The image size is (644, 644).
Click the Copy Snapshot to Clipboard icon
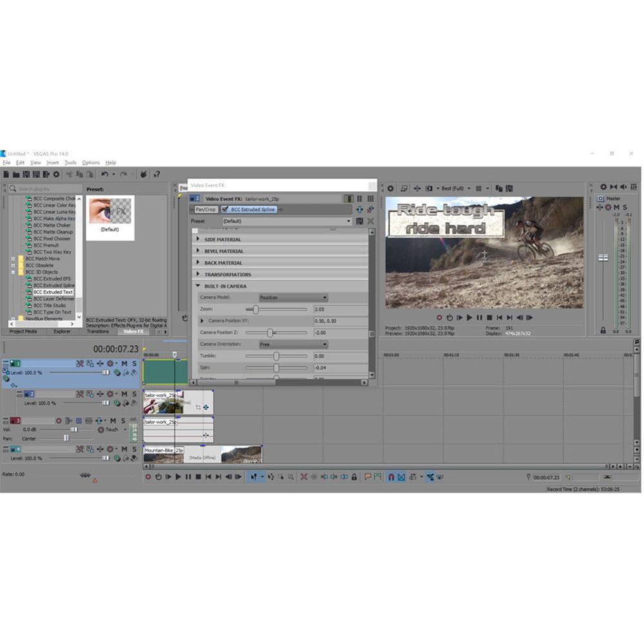500,187
